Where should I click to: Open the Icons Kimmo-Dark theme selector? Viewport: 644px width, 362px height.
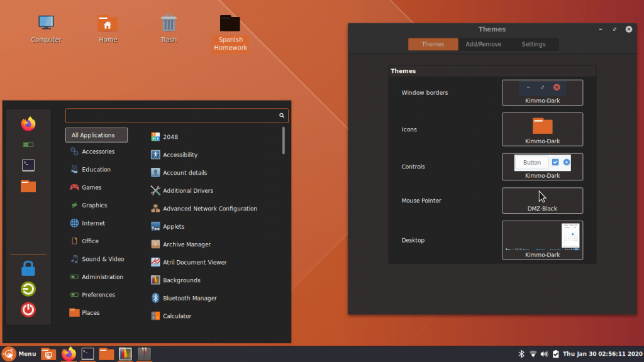tap(542, 129)
